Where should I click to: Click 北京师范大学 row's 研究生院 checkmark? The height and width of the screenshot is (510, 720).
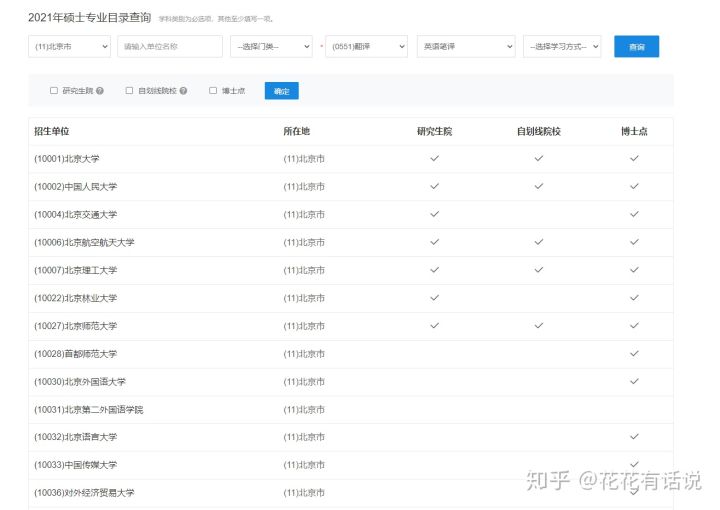click(x=434, y=325)
